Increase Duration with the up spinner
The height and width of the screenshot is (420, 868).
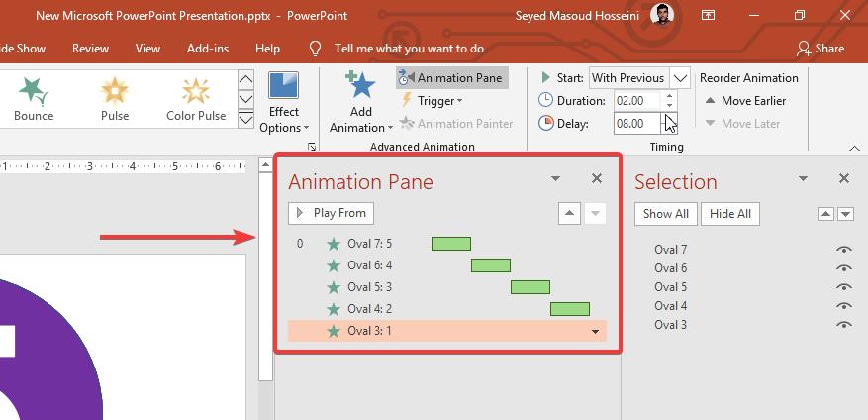coord(669,96)
